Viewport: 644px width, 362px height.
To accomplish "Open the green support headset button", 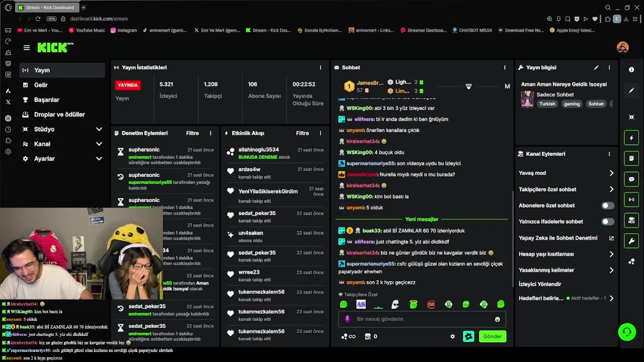I will coord(627,332).
